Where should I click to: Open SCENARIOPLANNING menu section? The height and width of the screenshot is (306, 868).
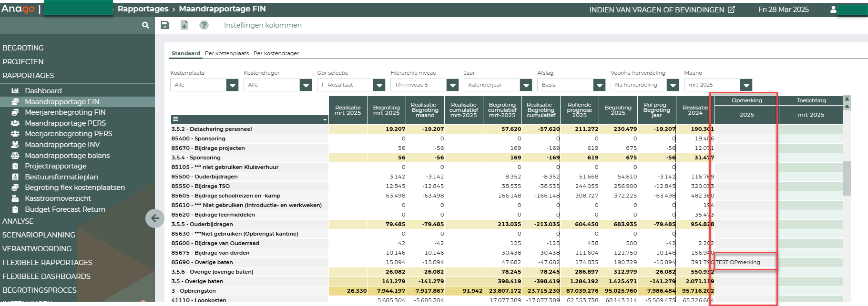click(39, 235)
